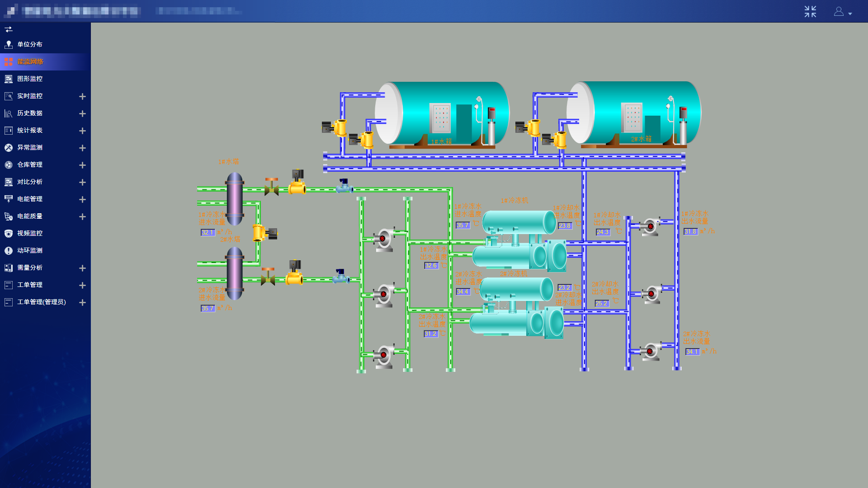Click the 2# chiller unit graphic
The height and width of the screenshot is (488, 868).
point(517,307)
